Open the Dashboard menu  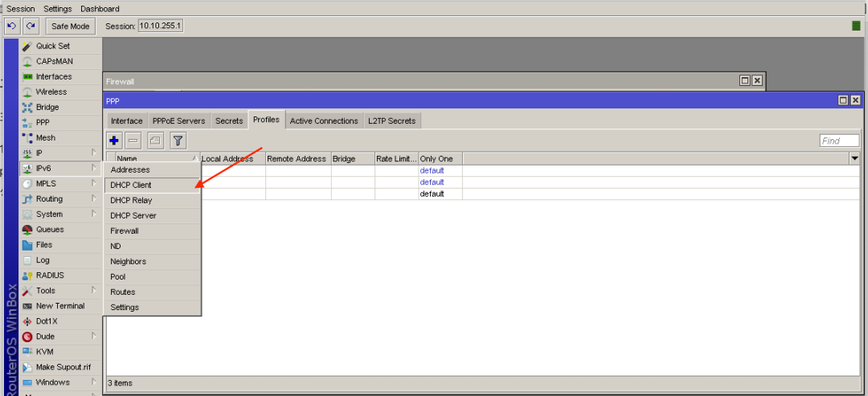[x=100, y=9]
